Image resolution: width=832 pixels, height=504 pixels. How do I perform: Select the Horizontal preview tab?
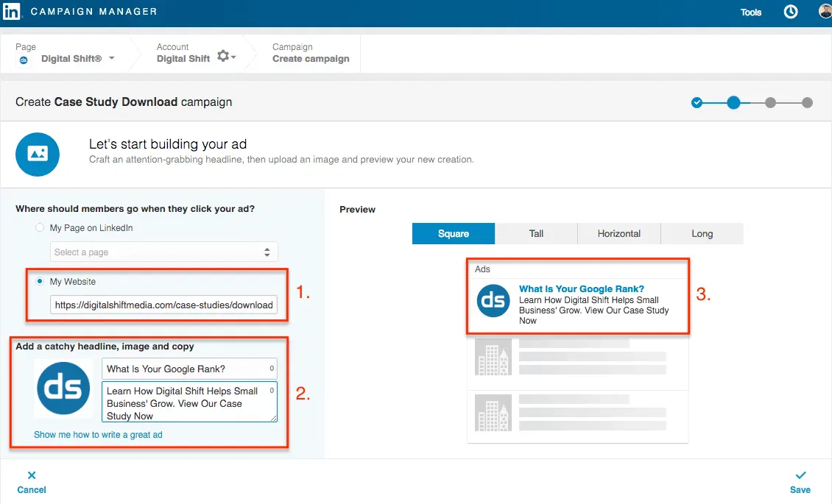[619, 233]
